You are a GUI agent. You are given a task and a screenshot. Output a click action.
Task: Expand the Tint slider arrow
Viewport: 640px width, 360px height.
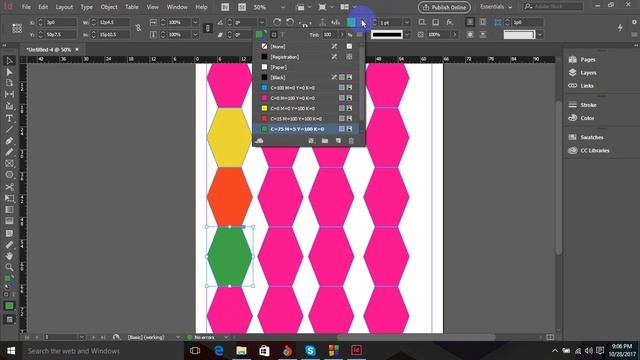click(x=342, y=35)
